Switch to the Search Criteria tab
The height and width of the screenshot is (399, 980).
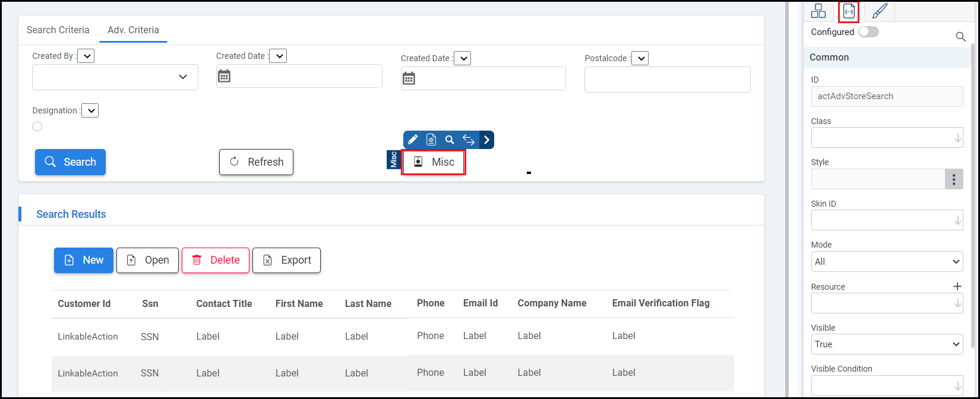pyautogui.click(x=58, y=30)
